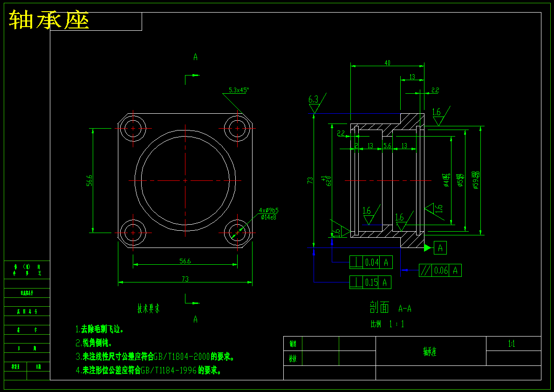This screenshot has width=554, height=392.
Task: Click the 制图 cell in title block
Action: (293, 344)
